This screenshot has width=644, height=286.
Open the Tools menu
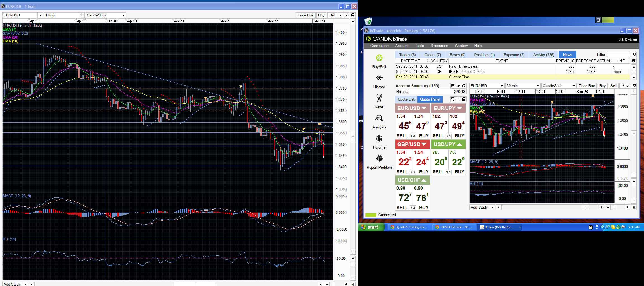[420, 46]
